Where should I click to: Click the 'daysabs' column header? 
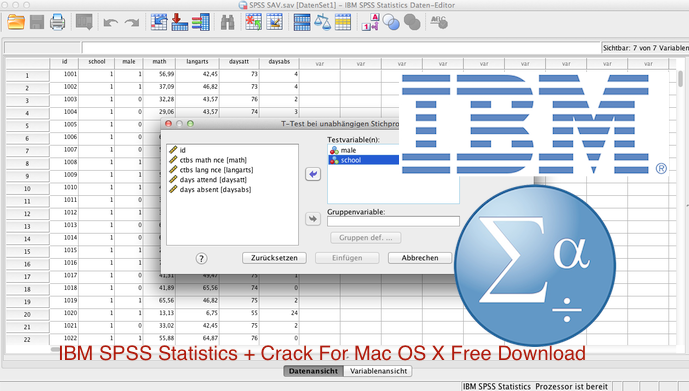(x=279, y=62)
